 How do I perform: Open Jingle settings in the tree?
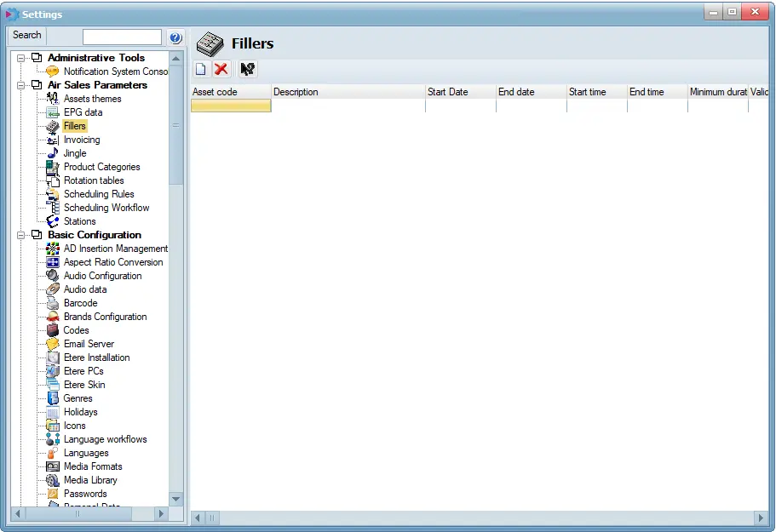[74, 153]
